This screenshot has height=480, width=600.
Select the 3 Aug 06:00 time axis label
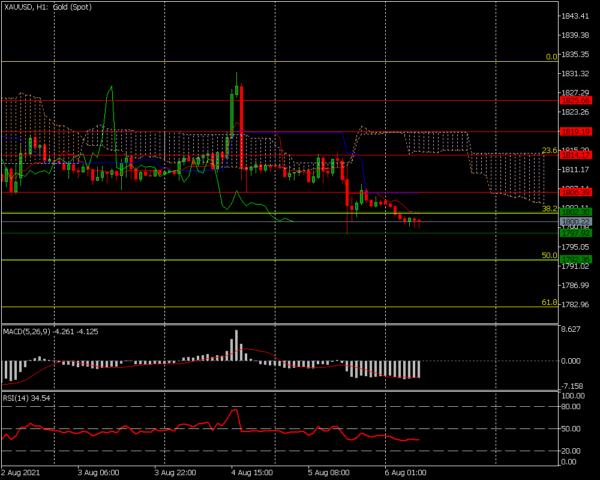(x=98, y=473)
